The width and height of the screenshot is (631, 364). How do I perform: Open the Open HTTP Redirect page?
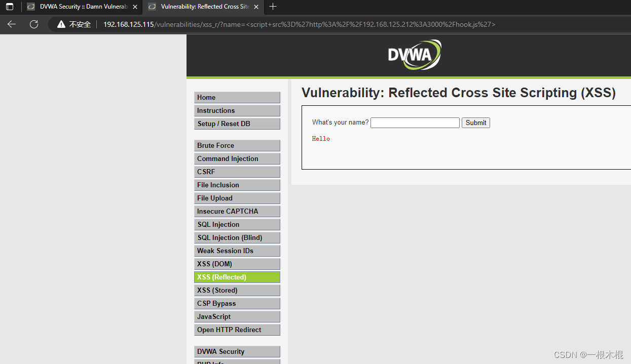(237, 330)
